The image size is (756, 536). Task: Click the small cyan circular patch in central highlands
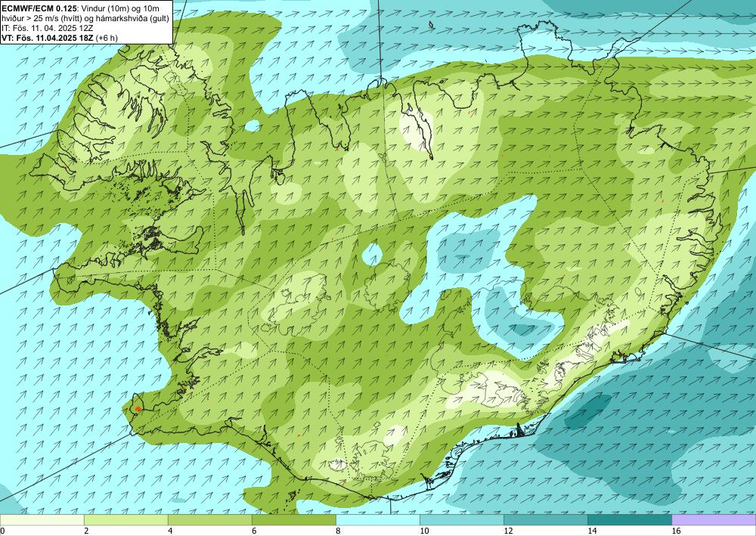click(x=372, y=255)
